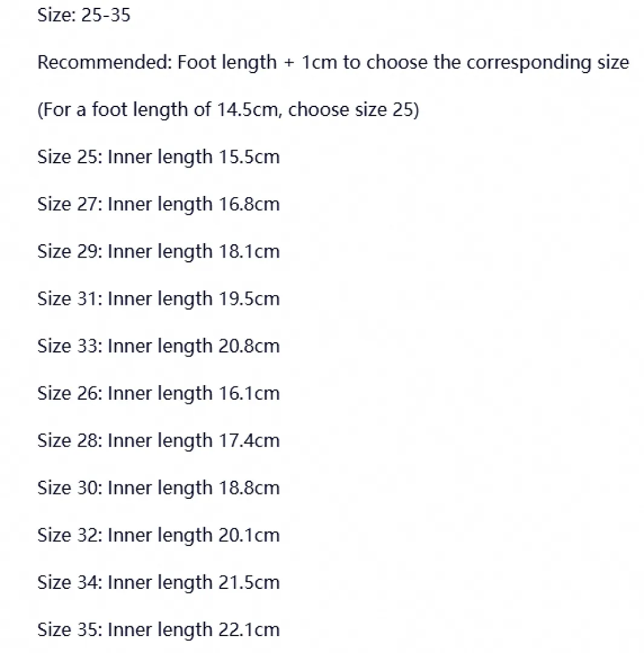Select the Size 33 inner length 20.8cm line
Image resolution: width=644 pixels, height=653 pixels.
point(158,346)
